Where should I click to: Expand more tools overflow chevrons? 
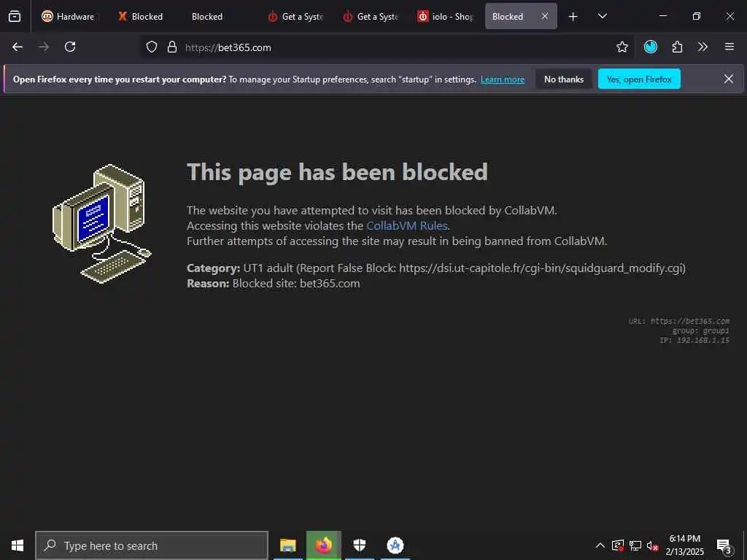pyautogui.click(x=703, y=47)
